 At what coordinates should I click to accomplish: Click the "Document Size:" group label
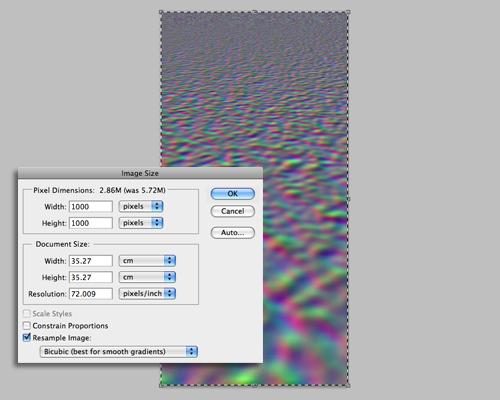coord(63,244)
